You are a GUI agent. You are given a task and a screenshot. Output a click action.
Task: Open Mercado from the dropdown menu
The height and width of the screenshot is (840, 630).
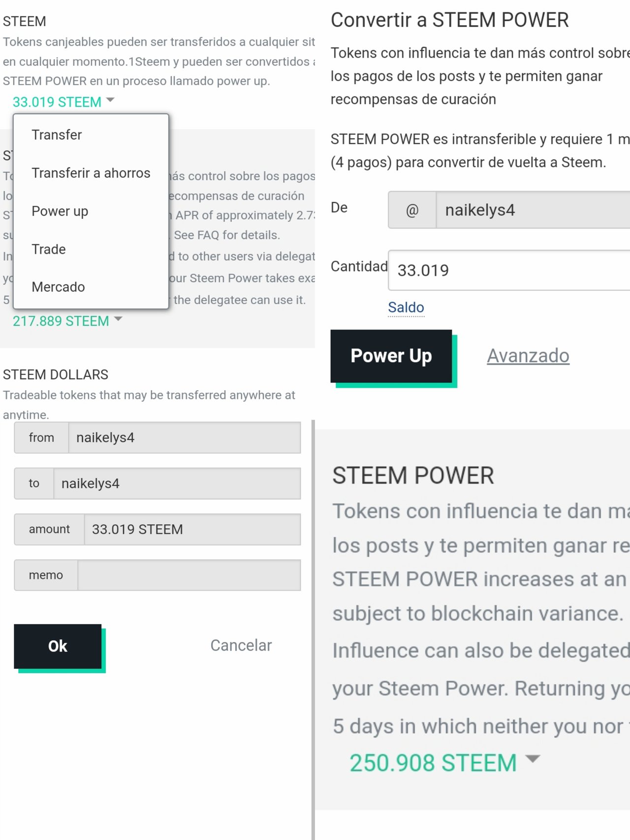58,287
